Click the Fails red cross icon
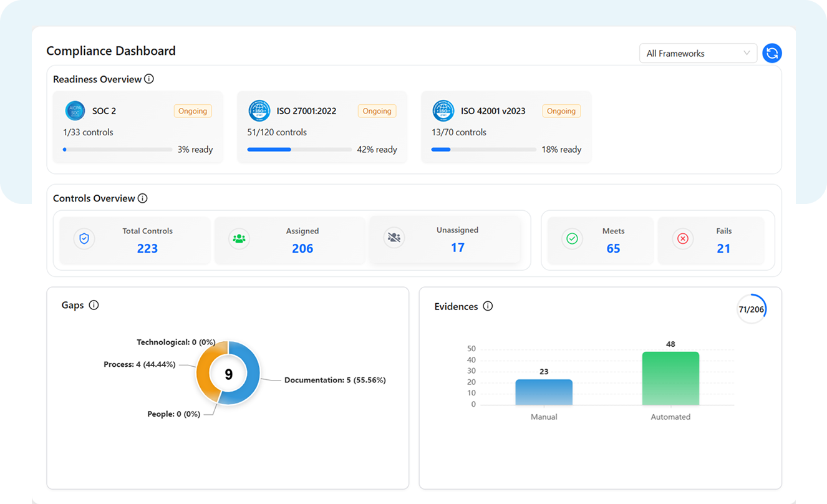The width and height of the screenshot is (827, 504). pyautogui.click(x=683, y=239)
